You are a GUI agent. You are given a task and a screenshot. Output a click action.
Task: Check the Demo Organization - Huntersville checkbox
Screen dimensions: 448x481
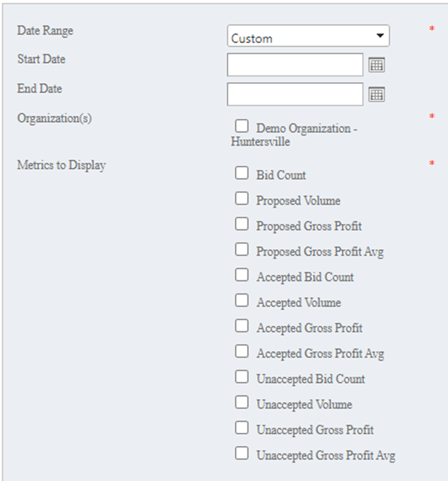242,126
